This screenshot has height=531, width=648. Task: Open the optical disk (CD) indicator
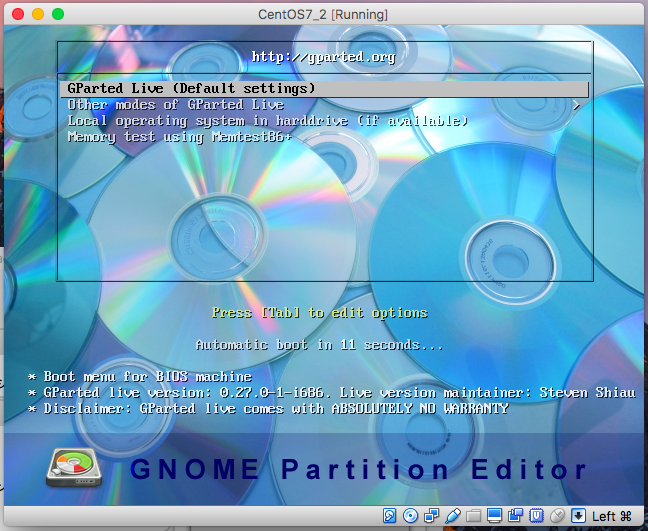coord(411,516)
